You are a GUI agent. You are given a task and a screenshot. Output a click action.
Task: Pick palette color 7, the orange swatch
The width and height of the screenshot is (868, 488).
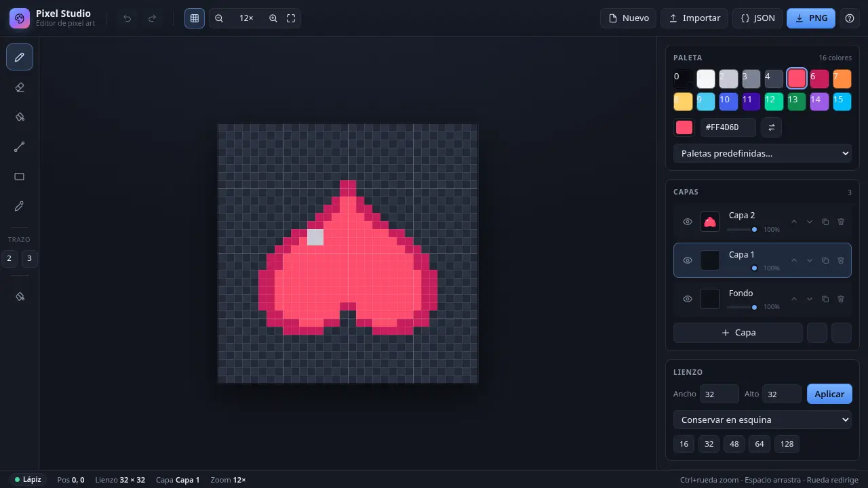[842, 79]
